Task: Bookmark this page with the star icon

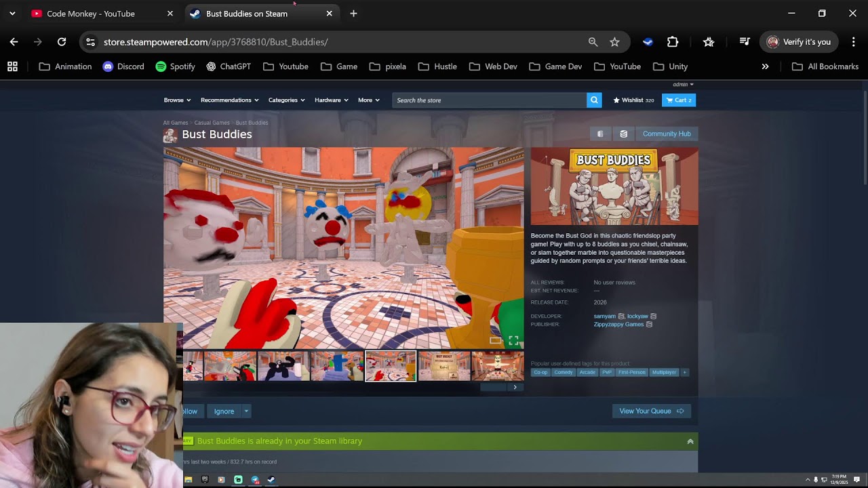Action: point(614,42)
